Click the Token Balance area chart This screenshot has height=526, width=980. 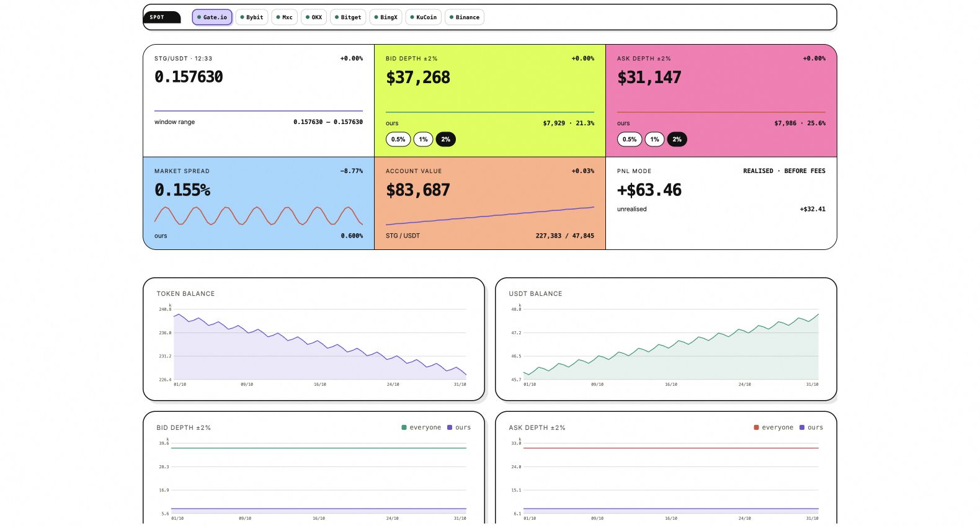coord(319,345)
